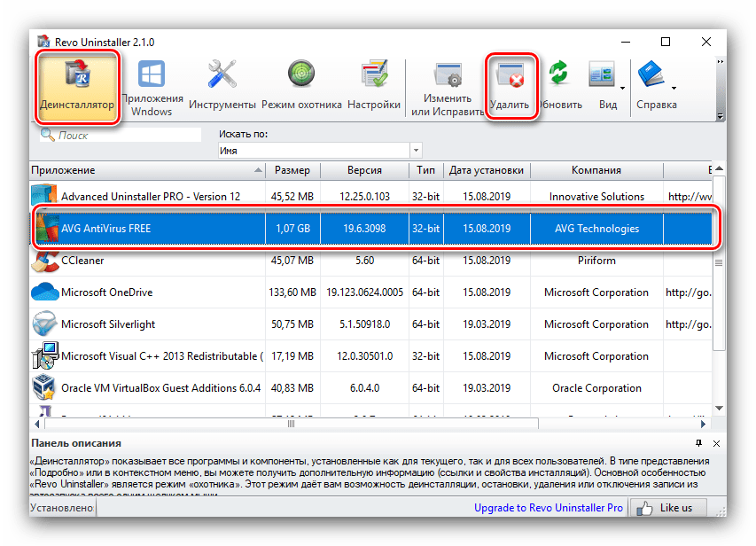Click the Visual C++ Redistributable installer icon
Screen dimensions: 756x546
pyautogui.click(x=45, y=355)
